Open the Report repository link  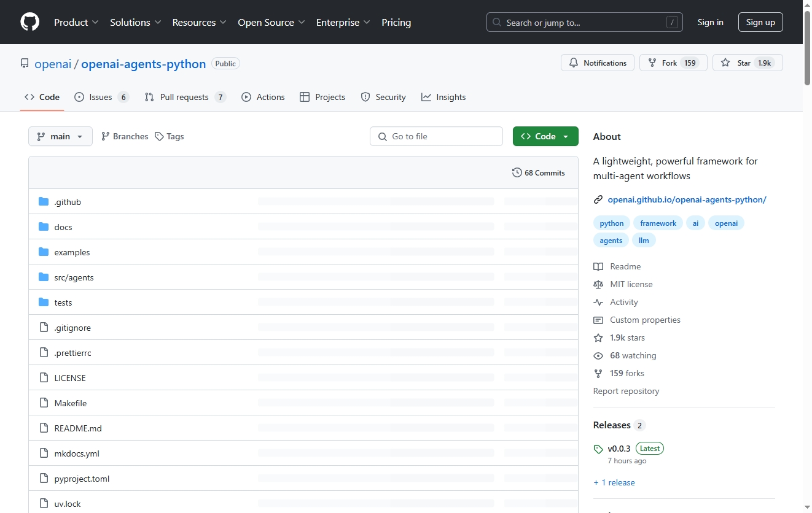point(626,391)
